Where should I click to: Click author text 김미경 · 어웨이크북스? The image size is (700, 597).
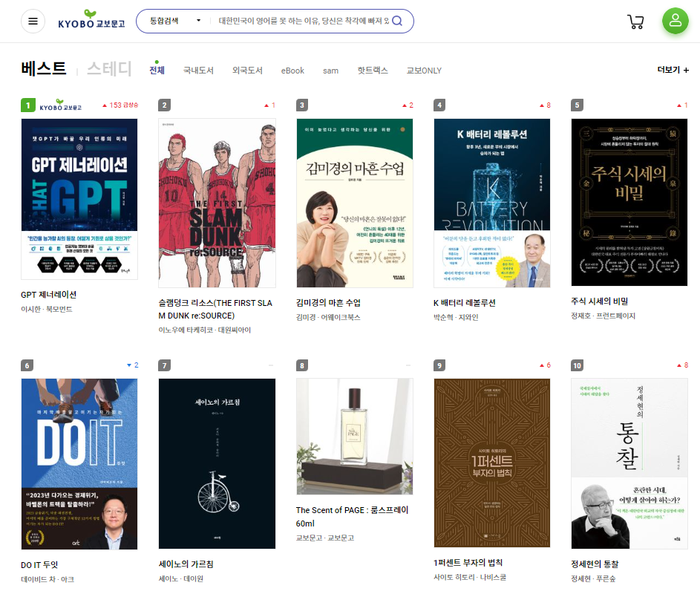(x=328, y=317)
